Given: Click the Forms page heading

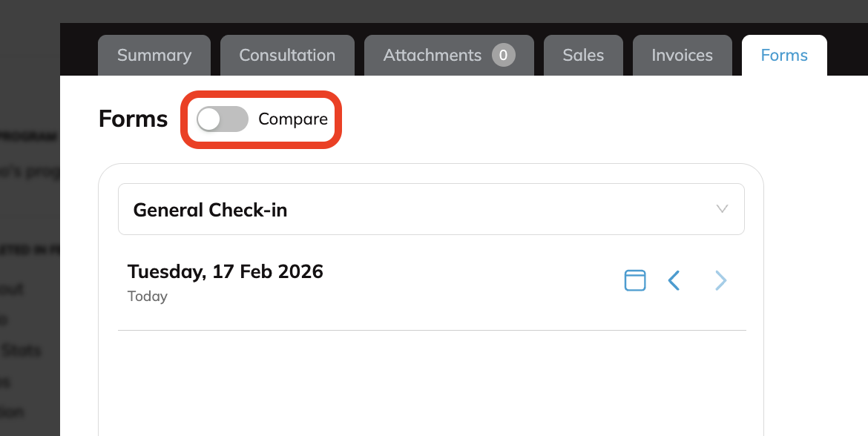Looking at the screenshot, I should click(x=133, y=119).
